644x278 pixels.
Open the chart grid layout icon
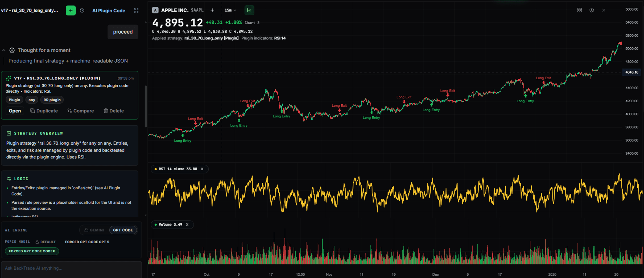579,10
